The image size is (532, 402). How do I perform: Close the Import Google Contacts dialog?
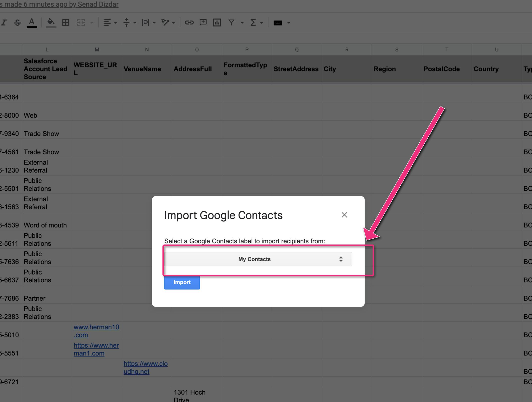tap(344, 215)
